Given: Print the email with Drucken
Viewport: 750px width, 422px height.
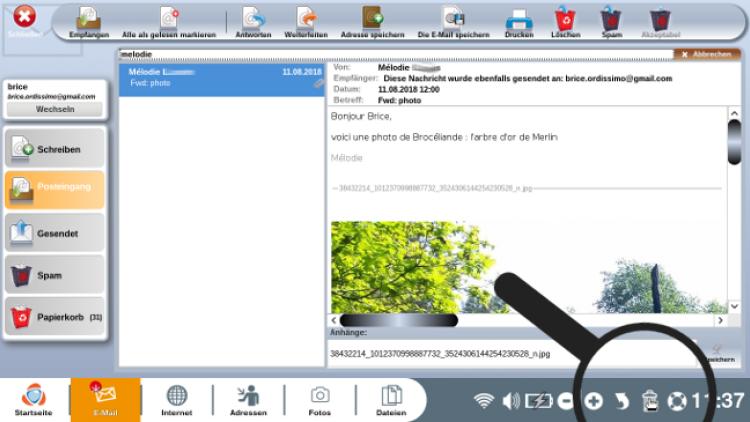Looking at the screenshot, I should coord(519,22).
